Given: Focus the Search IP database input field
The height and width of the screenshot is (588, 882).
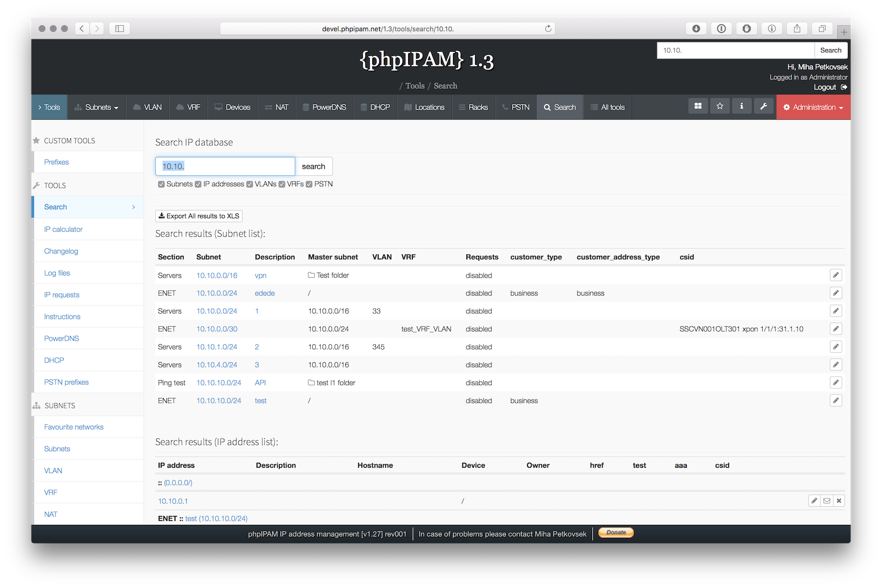Looking at the screenshot, I should tap(225, 167).
